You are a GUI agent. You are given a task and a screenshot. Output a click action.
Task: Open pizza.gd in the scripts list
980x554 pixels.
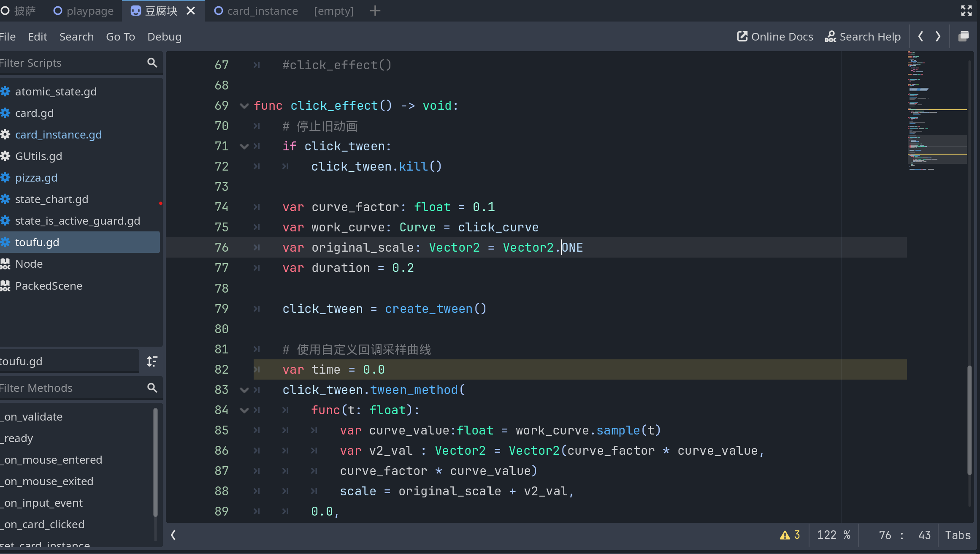coord(36,178)
